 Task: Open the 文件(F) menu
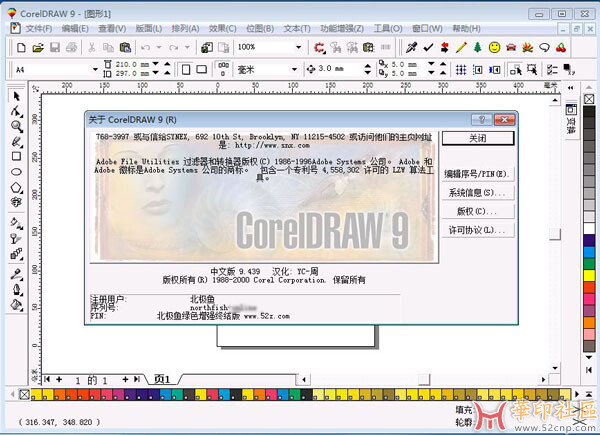pos(39,29)
